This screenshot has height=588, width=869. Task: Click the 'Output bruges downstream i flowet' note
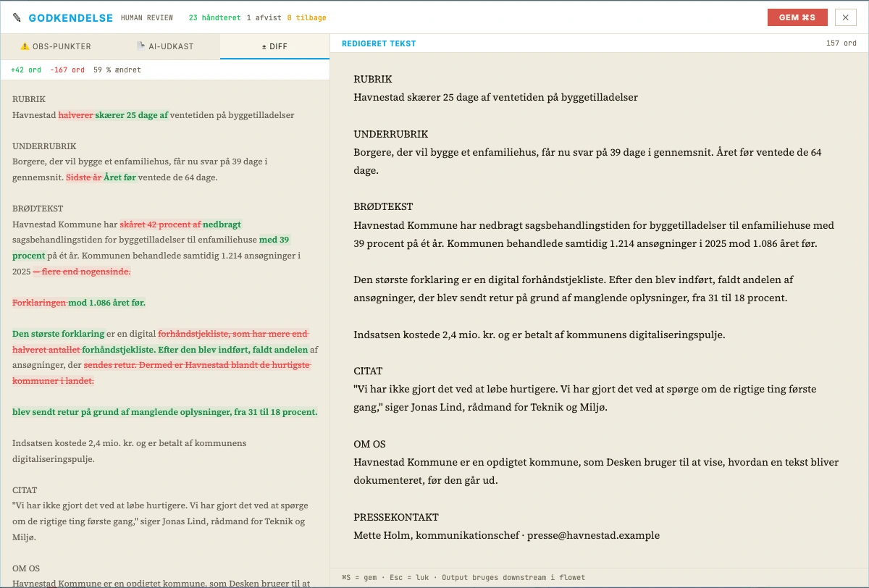(513, 577)
